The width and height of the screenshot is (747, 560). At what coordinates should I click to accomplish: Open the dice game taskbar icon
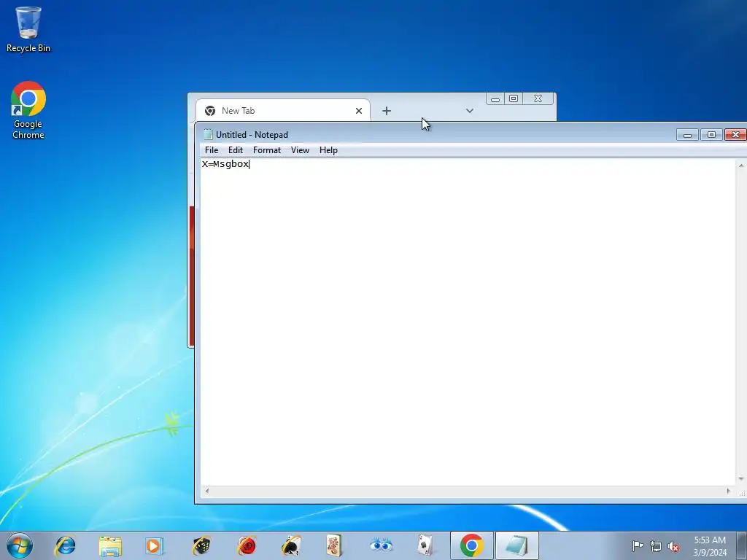(201, 545)
